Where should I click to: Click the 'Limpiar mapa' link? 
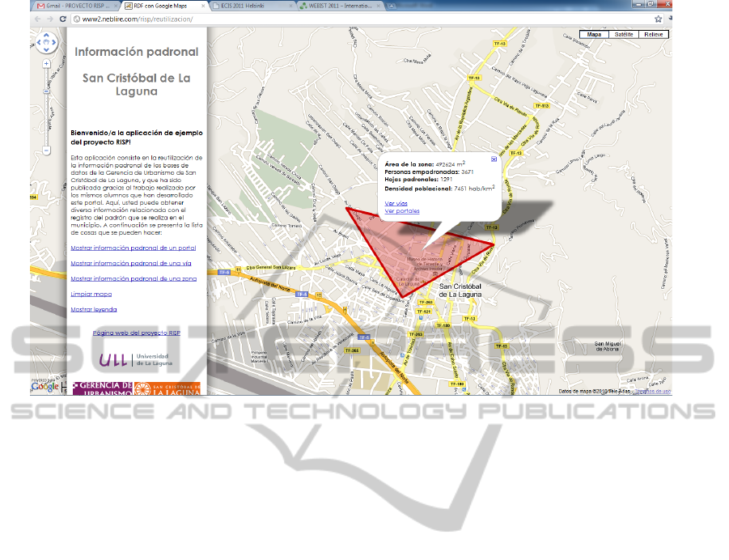point(91,294)
